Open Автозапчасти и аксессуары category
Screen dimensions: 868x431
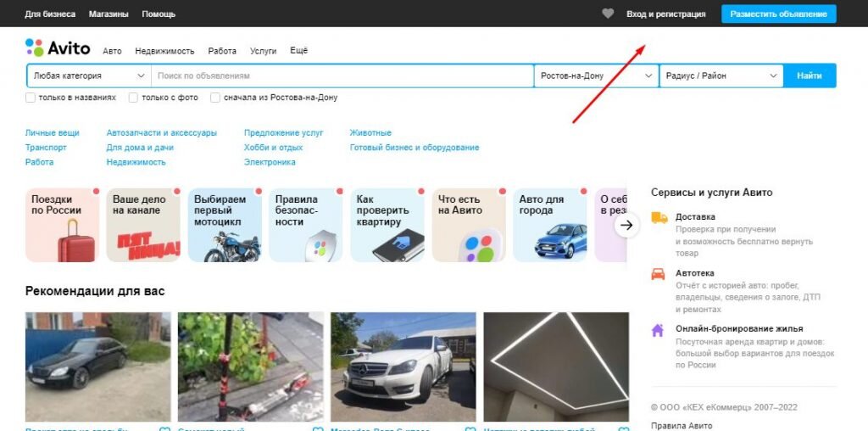[x=162, y=133]
